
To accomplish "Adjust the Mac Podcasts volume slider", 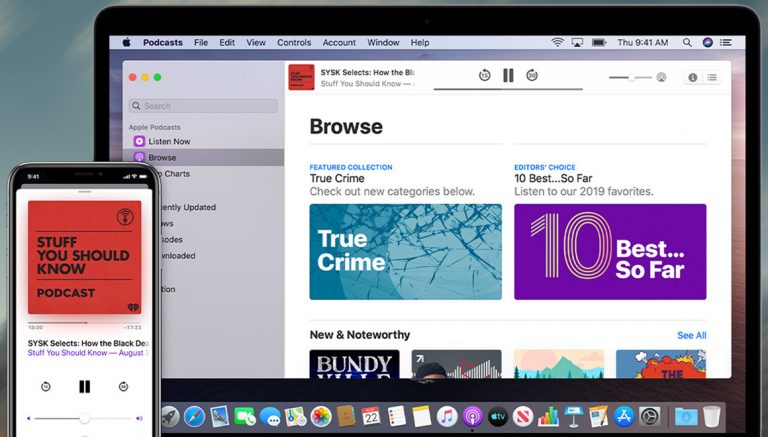I will 630,77.
